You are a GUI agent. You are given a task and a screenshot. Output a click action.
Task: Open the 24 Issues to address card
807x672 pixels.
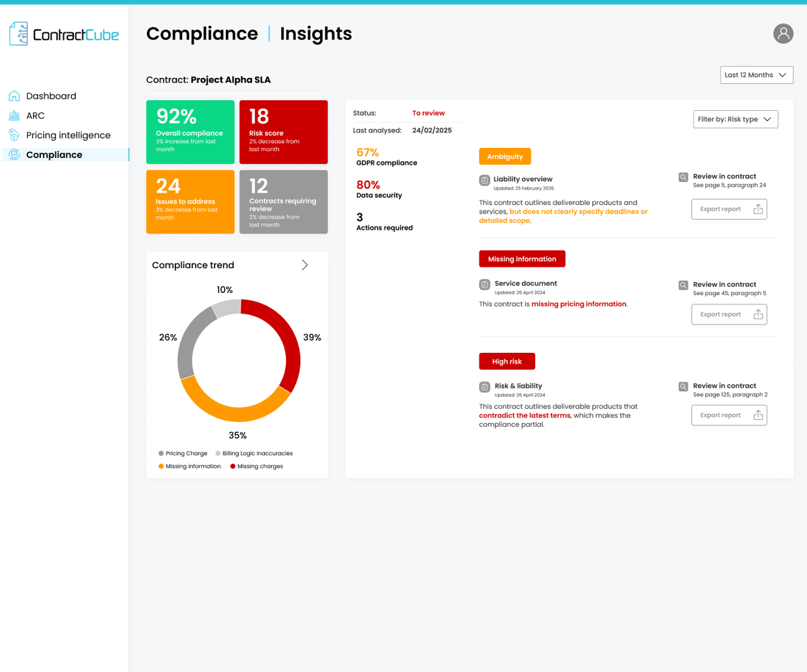[x=190, y=202]
